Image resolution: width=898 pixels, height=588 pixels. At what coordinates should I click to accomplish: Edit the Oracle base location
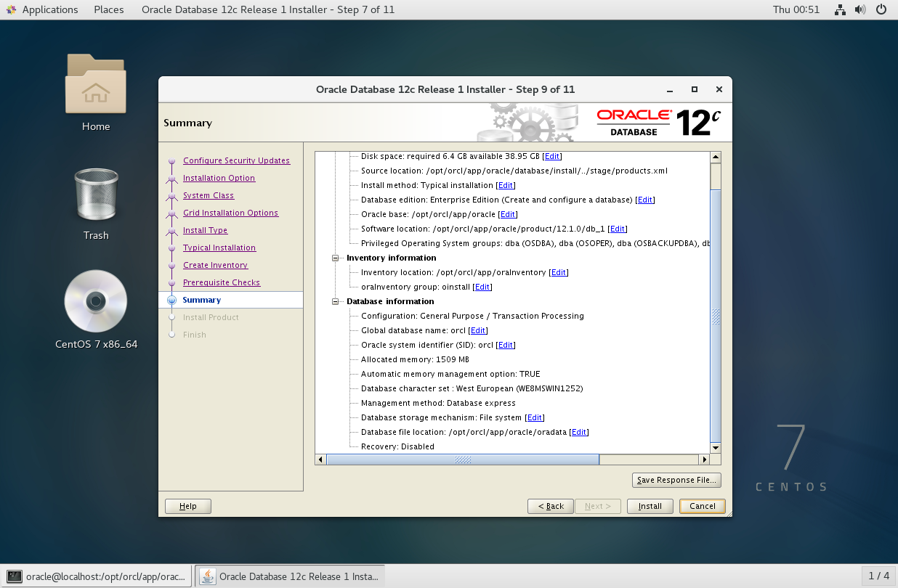click(508, 214)
